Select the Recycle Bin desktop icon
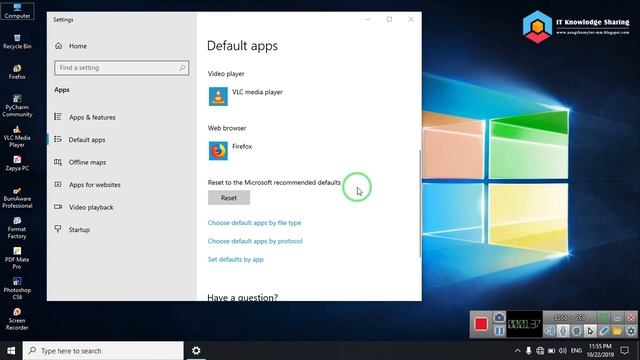Screen dimensions: 640x360 click(x=17, y=42)
